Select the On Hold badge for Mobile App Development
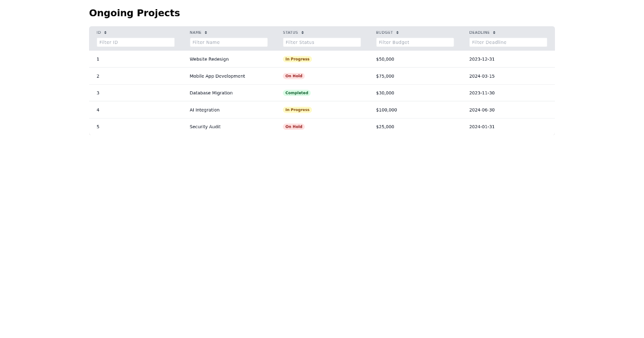This screenshot has width=644, height=338. click(294, 76)
